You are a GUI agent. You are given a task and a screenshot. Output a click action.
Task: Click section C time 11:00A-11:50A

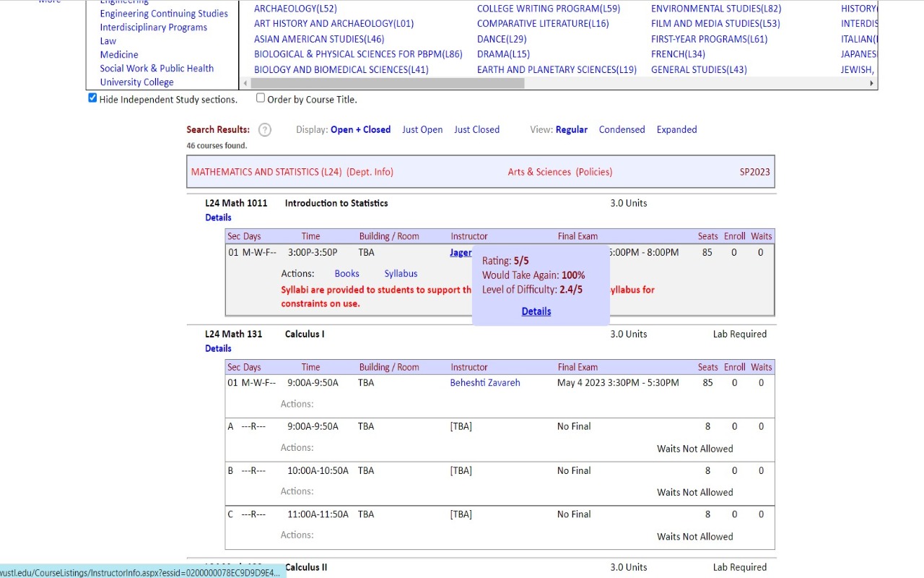(318, 515)
